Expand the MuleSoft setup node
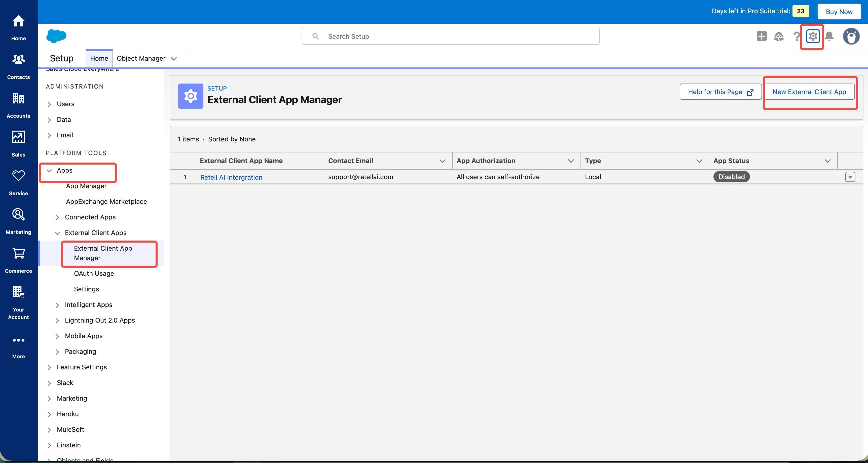 (x=49, y=430)
